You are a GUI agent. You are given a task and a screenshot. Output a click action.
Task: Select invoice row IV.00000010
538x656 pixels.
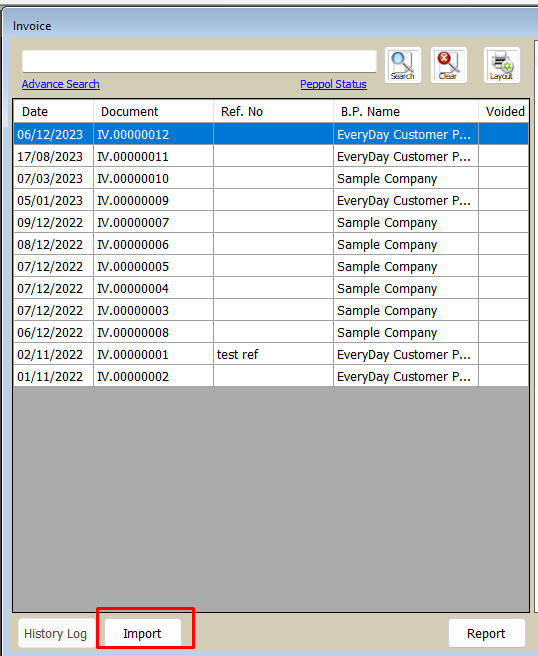271,179
